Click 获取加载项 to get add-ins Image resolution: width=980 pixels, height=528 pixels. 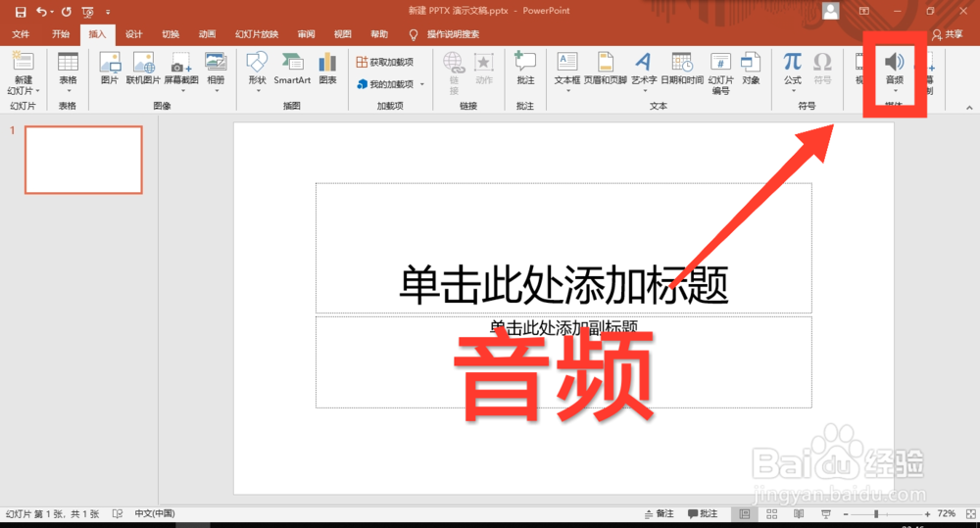385,63
